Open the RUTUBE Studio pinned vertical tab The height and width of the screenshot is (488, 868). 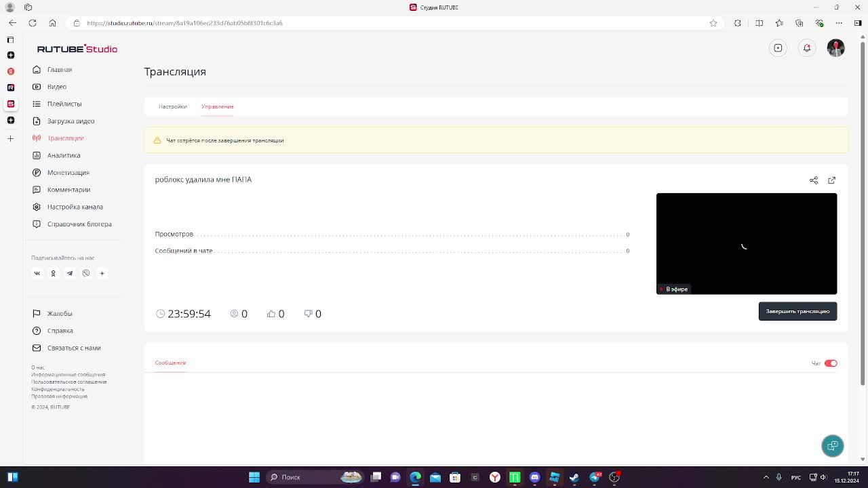point(11,104)
